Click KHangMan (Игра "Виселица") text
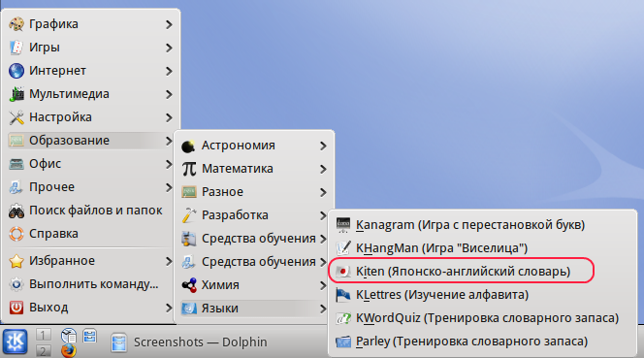 (441, 248)
